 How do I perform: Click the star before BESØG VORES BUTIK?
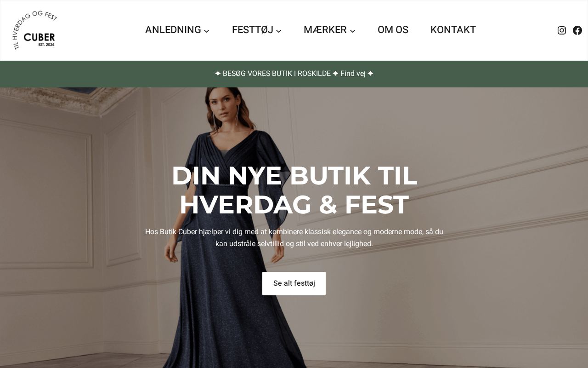(218, 74)
